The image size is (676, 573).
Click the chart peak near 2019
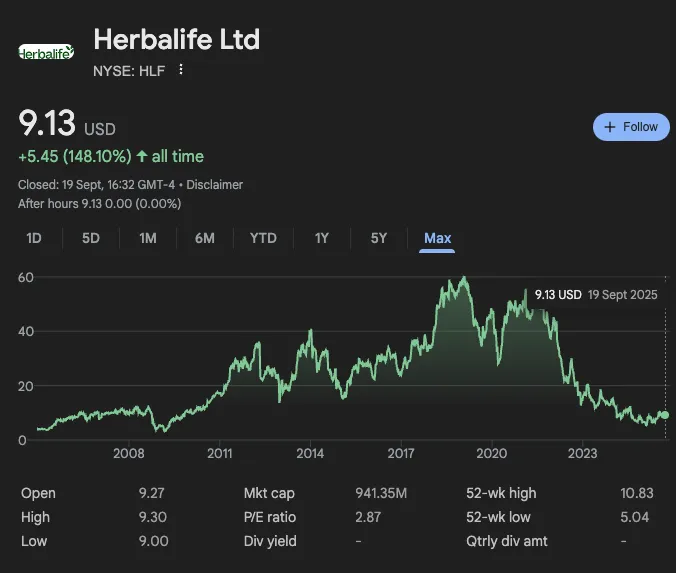coord(464,278)
